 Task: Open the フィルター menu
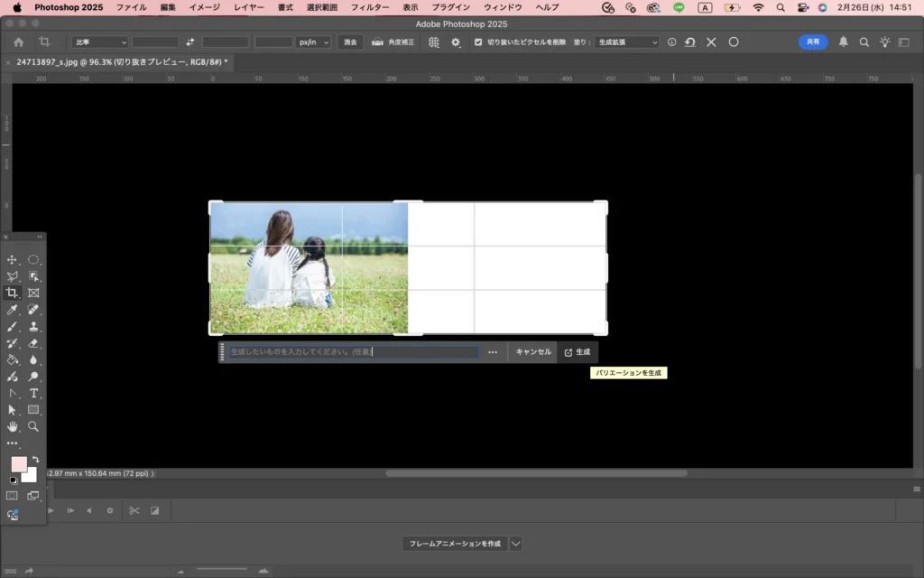[370, 7]
